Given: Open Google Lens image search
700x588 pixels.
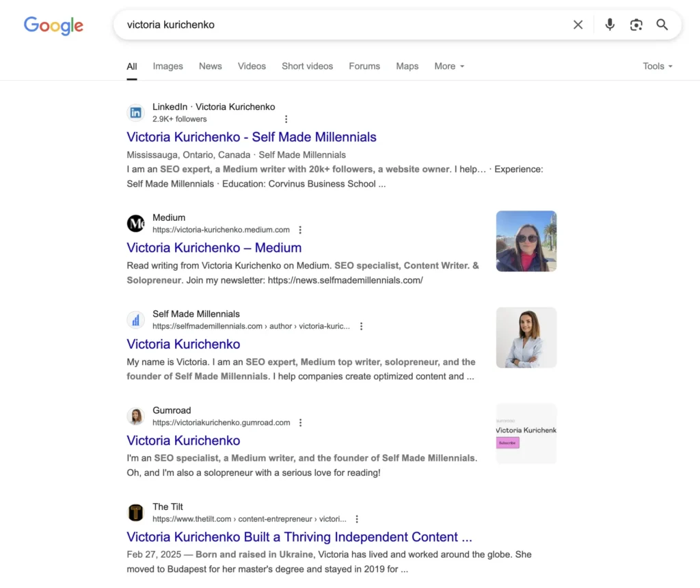Looking at the screenshot, I should (636, 25).
